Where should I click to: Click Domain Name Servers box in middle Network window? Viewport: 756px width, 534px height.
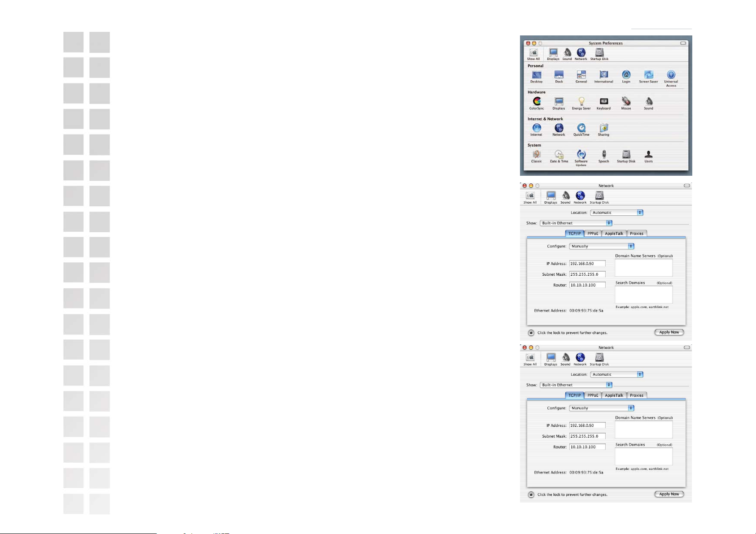pyautogui.click(x=644, y=268)
